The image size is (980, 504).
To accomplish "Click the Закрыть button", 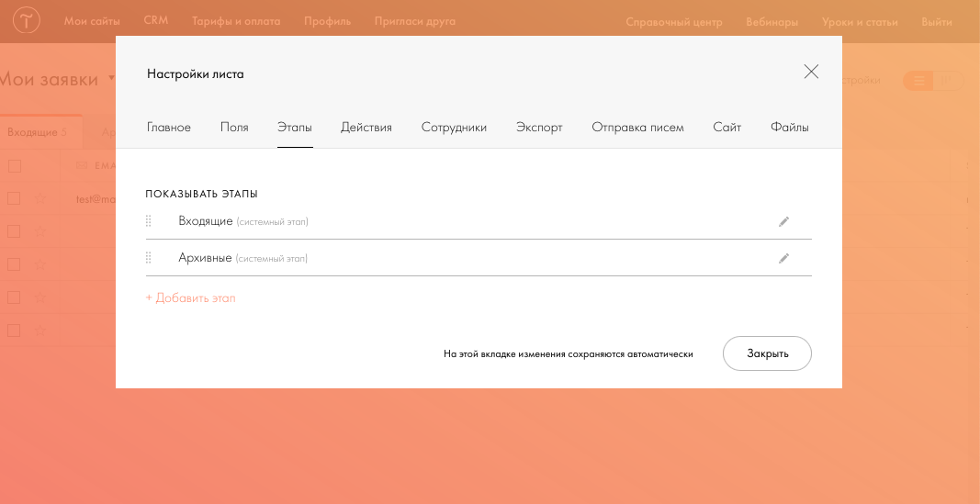I will click(768, 353).
